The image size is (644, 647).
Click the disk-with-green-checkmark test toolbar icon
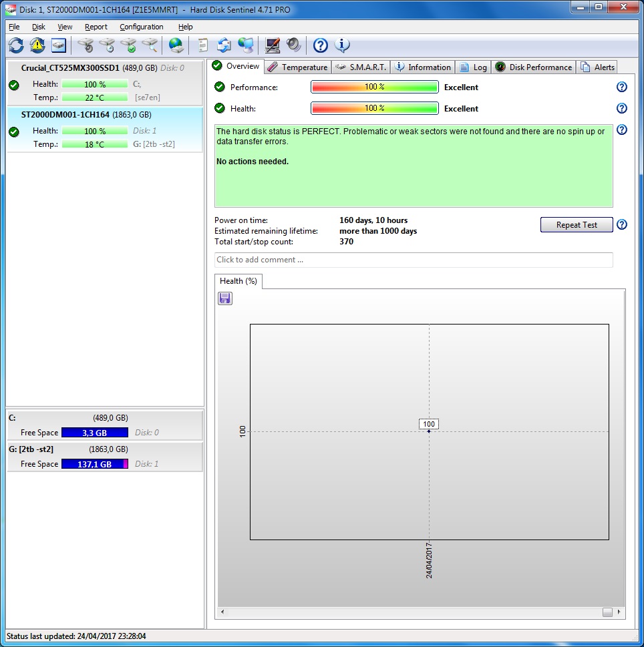[128, 45]
